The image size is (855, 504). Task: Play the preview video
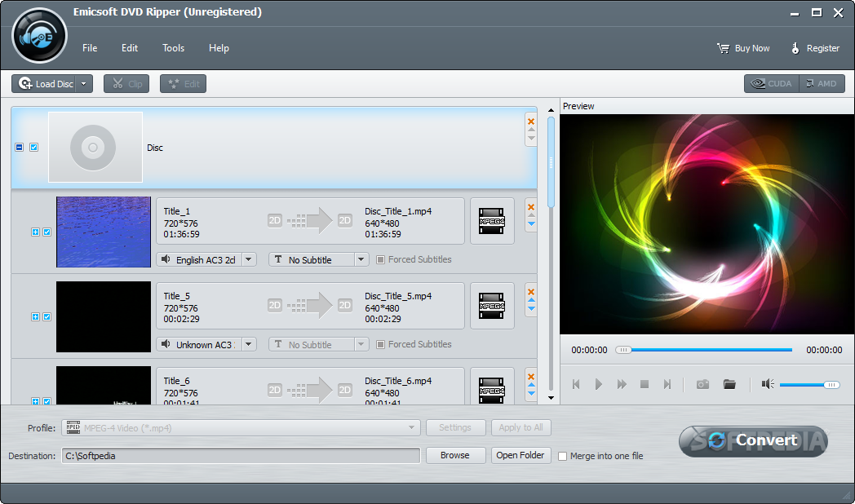click(599, 384)
